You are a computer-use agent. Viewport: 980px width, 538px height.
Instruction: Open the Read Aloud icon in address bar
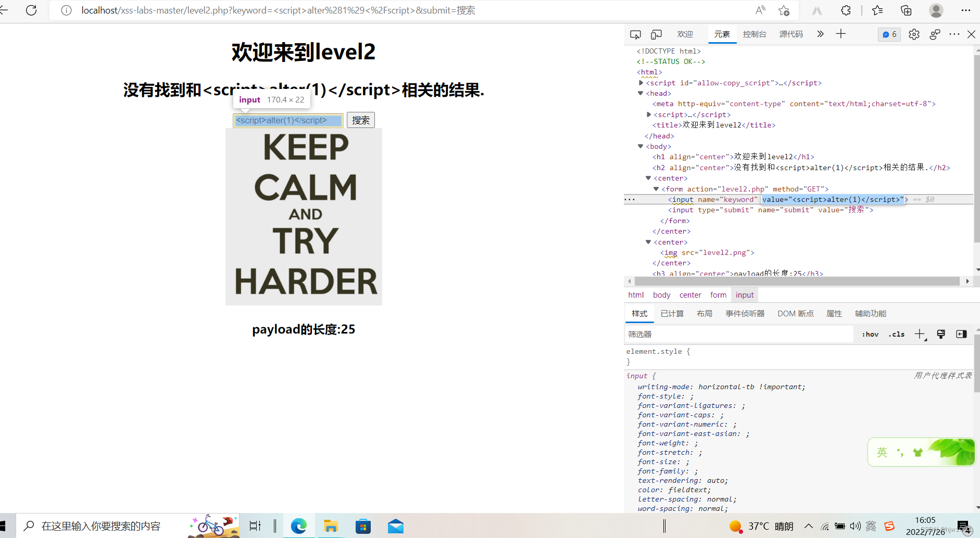coord(761,10)
